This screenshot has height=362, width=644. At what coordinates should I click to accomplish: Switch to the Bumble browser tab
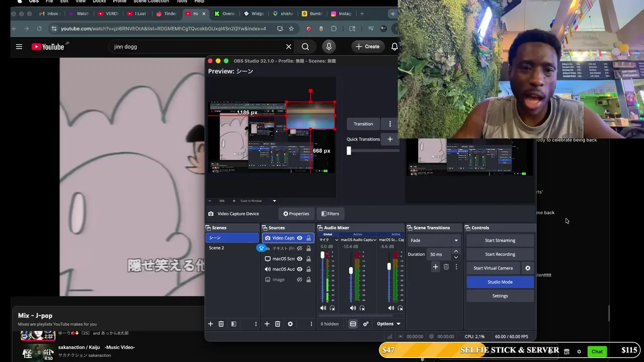(x=312, y=14)
